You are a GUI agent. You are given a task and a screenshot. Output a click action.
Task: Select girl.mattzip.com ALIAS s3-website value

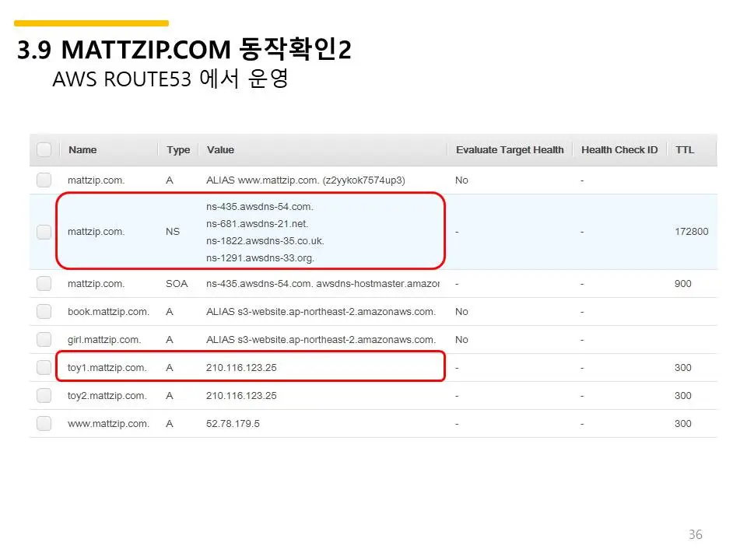[x=321, y=340]
